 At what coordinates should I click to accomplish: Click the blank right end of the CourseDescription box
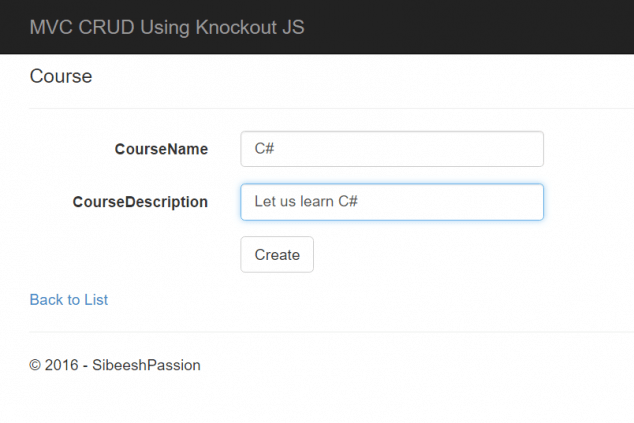point(500,202)
